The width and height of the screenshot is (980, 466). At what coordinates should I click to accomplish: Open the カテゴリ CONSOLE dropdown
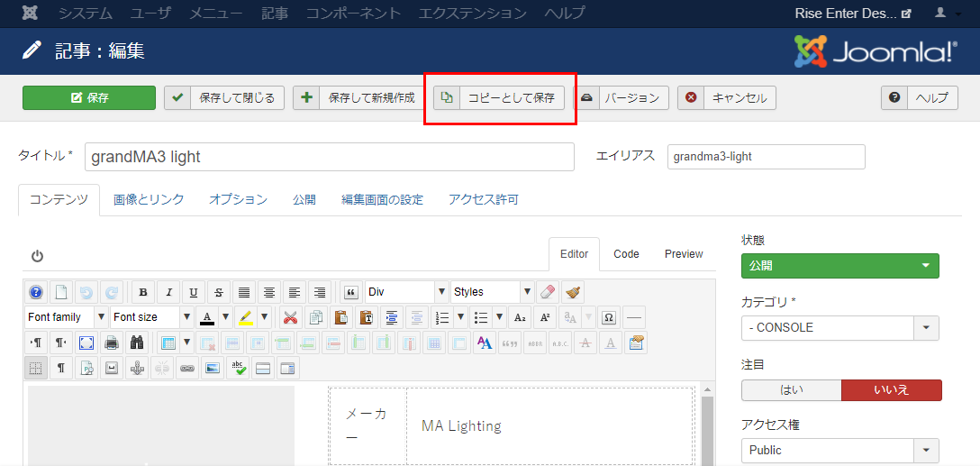point(840,328)
